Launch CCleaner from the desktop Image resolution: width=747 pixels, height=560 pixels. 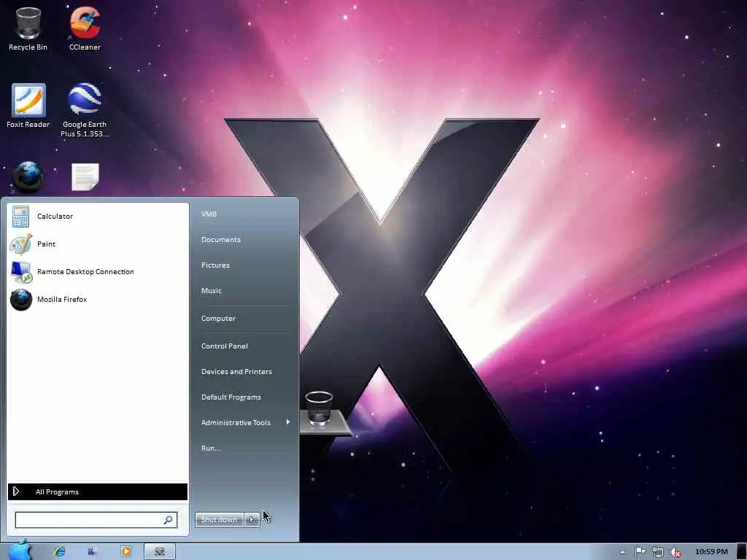coord(85,28)
